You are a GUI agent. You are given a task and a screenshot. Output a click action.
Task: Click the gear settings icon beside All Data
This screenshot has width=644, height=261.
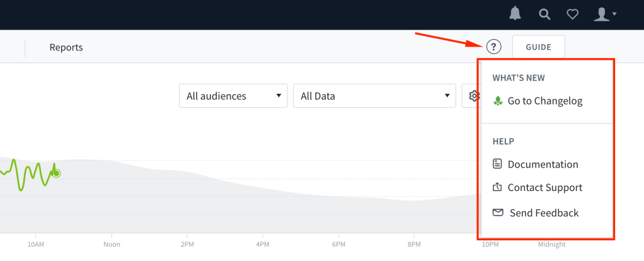[474, 96]
